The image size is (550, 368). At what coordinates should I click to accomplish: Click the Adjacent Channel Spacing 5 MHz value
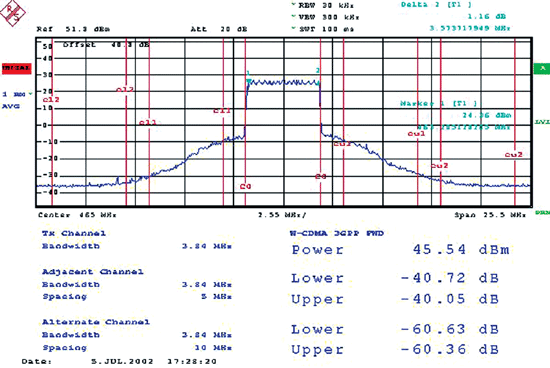click(x=216, y=297)
